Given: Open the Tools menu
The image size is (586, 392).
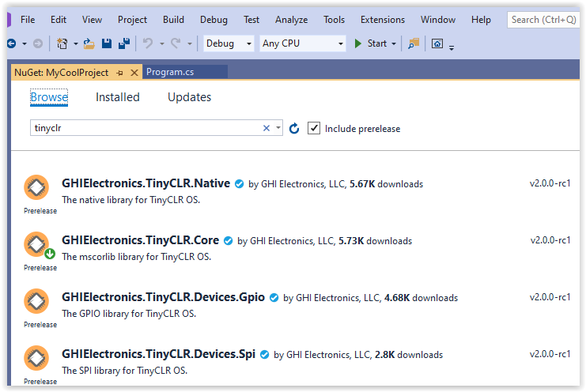Looking at the screenshot, I should pyautogui.click(x=334, y=20).
